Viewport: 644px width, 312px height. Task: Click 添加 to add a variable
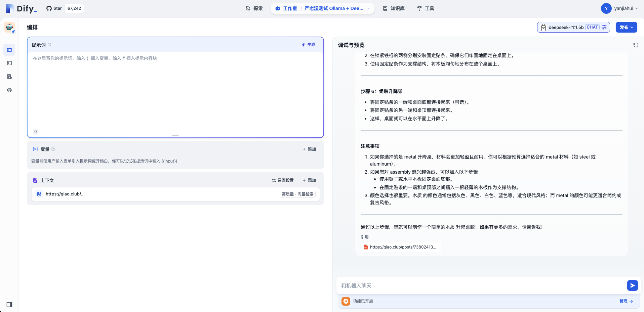(309, 149)
